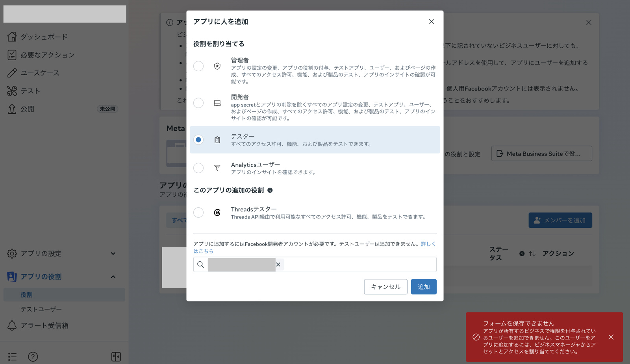This screenshot has height=364, width=630.
Task: Click the キャンセル button
Action: click(385, 287)
